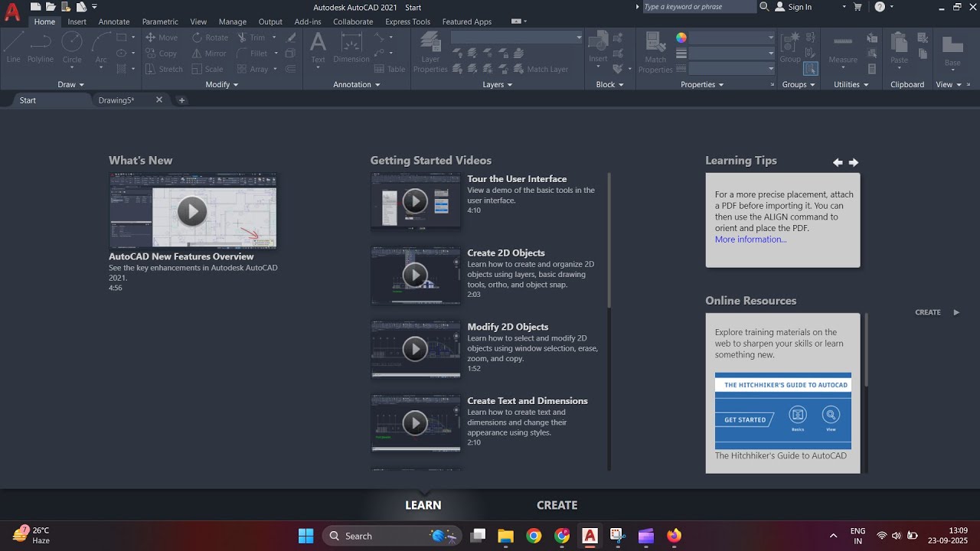Click the GET STARTED button in Hitchhiker's Guide
980x551 pixels.
point(745,419)
